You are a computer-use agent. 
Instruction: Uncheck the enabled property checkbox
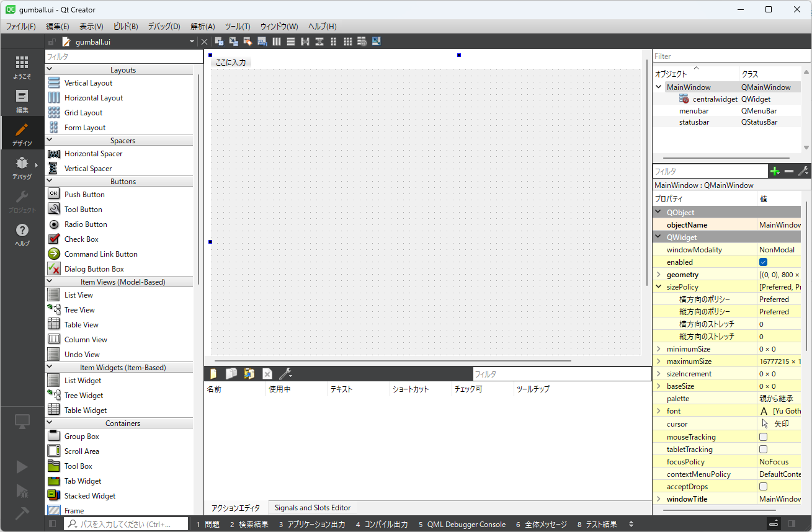pyautogui.click(x=763, y=262)
